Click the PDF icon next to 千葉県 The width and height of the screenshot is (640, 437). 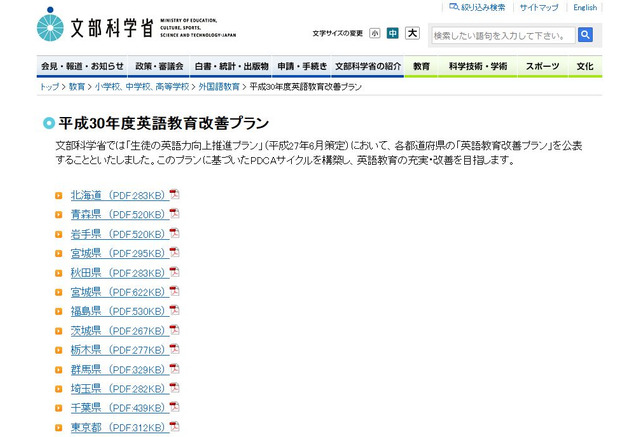coord(175,407)
